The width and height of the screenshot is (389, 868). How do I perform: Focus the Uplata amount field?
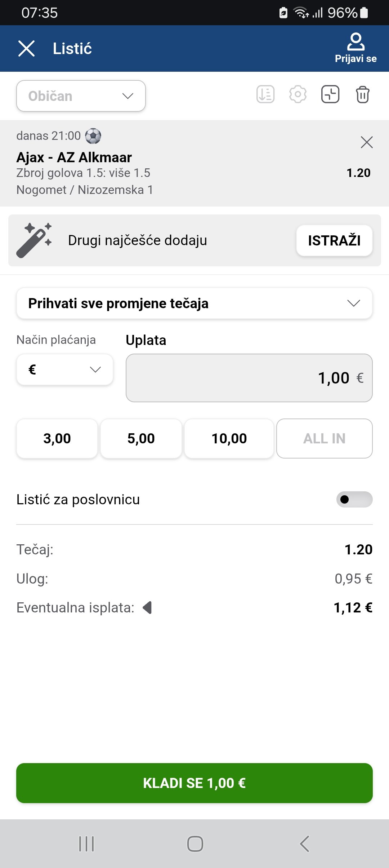249,378
